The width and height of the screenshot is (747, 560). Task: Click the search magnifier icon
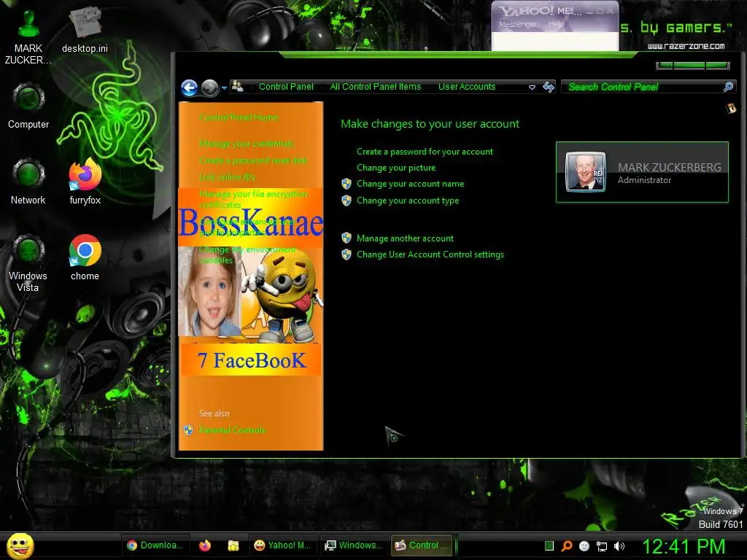click(x=729, y=87)
